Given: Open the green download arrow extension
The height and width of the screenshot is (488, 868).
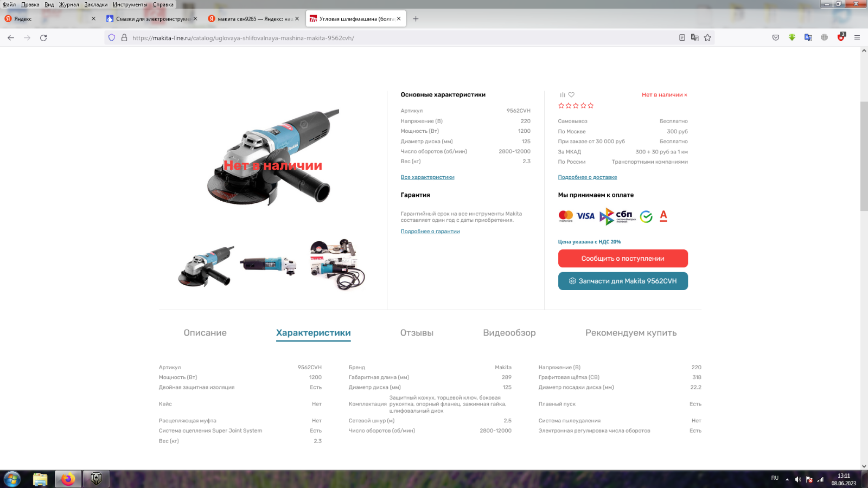Looking at the screenshot, I should pyautogui.click(x=792, y=38).
